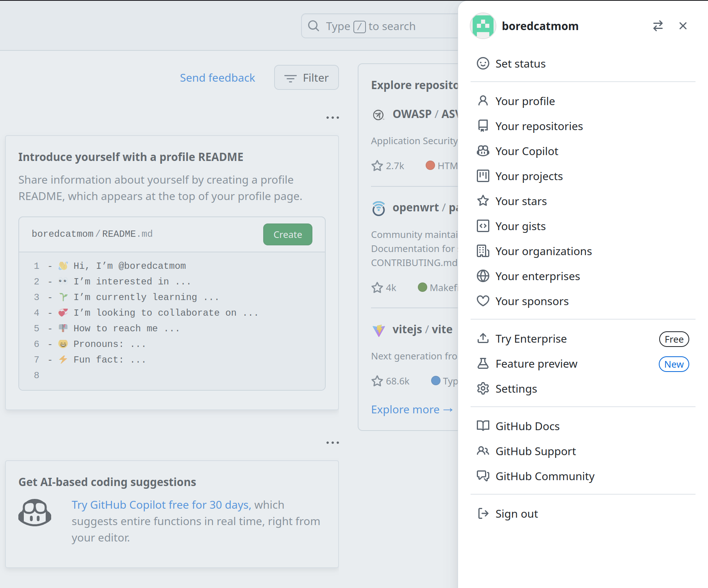Open Your enterprises
The width and height of the screenshot is (708, 588).
(x=583, y=276)
